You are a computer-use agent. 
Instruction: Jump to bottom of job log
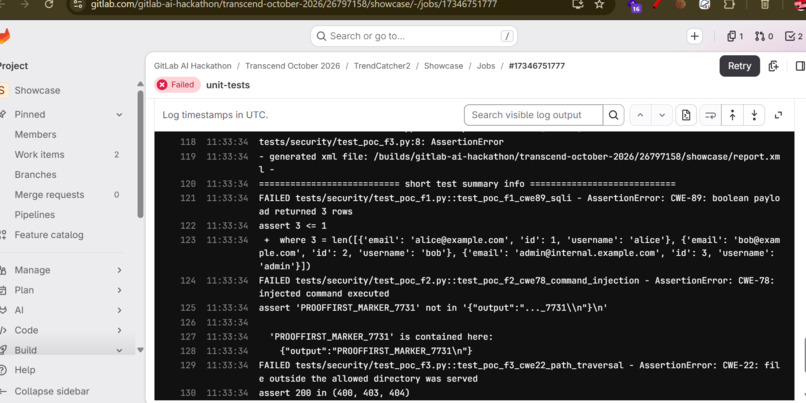[x=754, y=115]
